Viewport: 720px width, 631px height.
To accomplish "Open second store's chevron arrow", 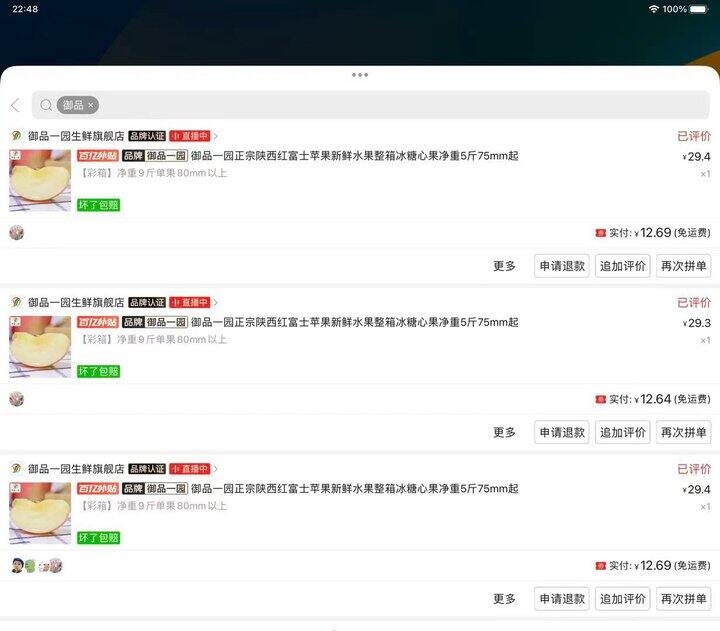I will click(216, 302).
